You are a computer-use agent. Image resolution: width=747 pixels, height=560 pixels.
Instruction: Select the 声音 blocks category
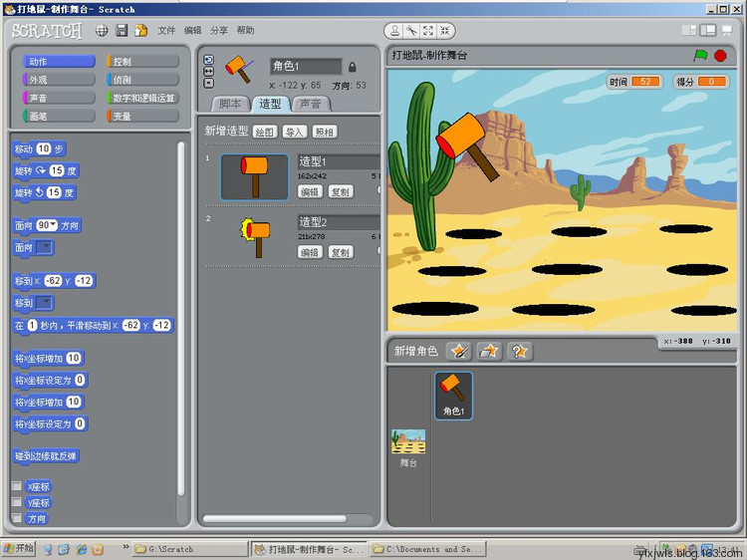pyautogui.click(x=59, y=98)
